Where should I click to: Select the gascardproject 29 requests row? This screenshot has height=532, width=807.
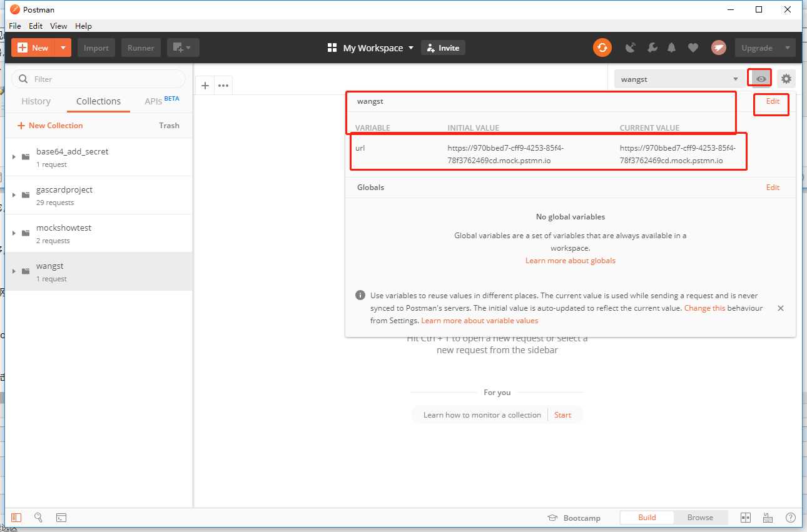(98, 195)
